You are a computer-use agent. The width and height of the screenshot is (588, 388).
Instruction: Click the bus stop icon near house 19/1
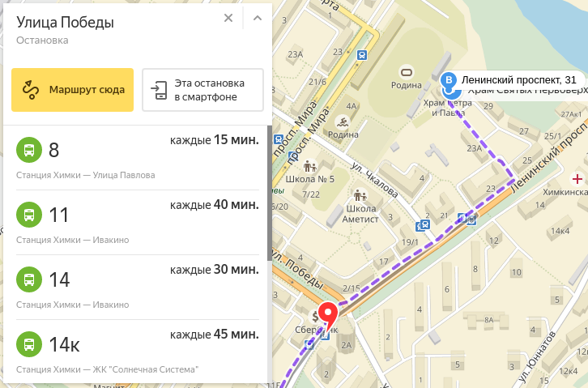tap(423, 224)
